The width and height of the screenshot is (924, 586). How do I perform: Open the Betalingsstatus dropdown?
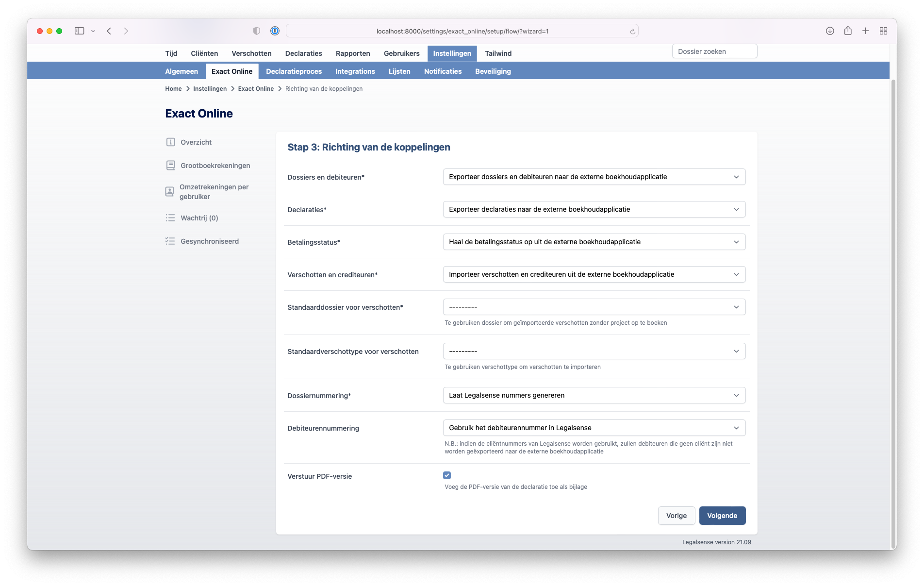click(594, 242)
